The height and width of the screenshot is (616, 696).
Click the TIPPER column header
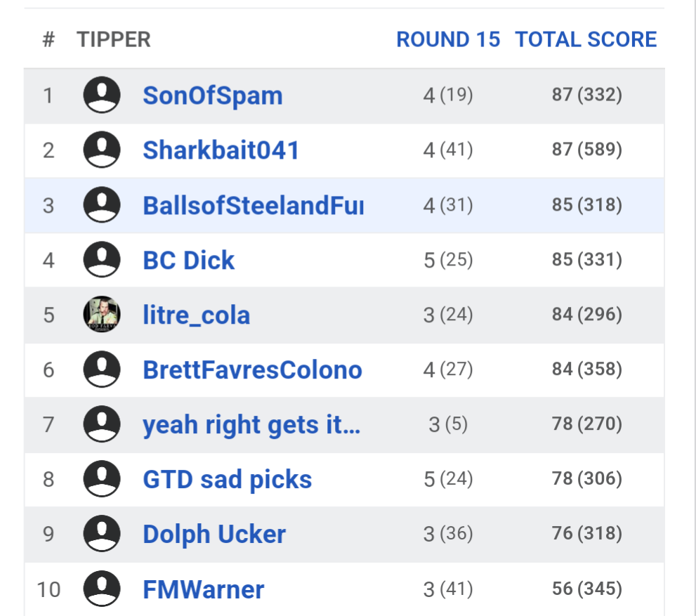114,39
